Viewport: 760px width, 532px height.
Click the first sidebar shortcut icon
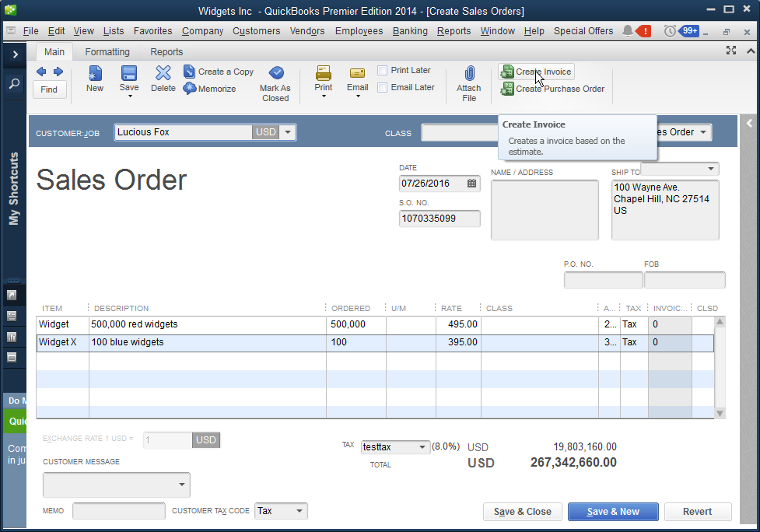point(12,295)
